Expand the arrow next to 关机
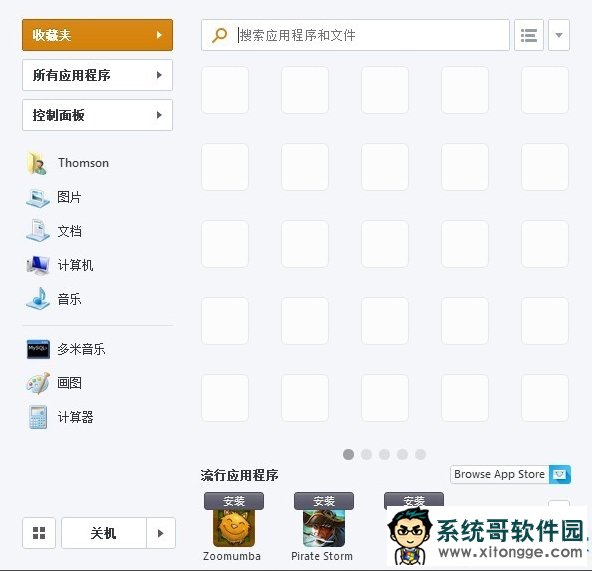The width and height of the screenshot is (592, 571). 161,533
